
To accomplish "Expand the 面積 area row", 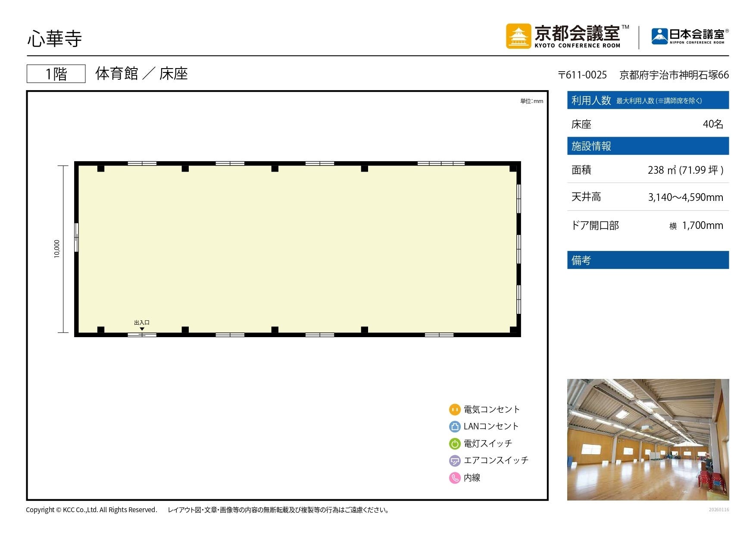I will pos(647,170).
